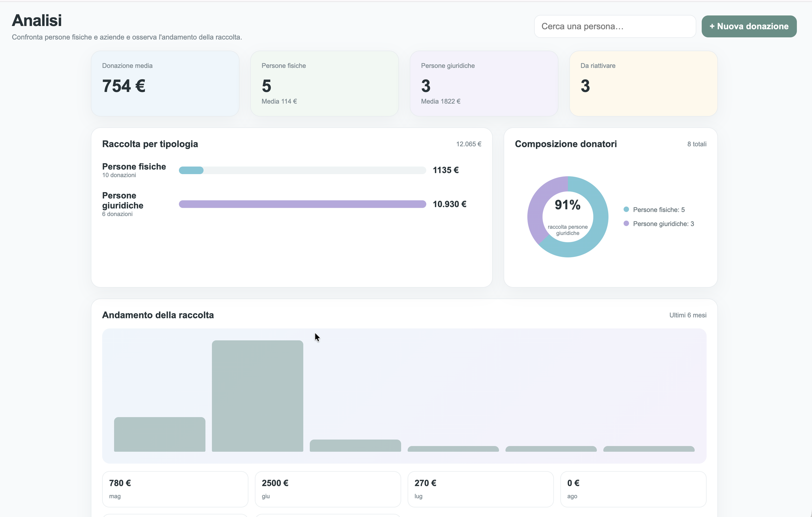Click the Persone fisiche progress bar
The height and width of the screenshot is (517, 812).
pos(303,170)
